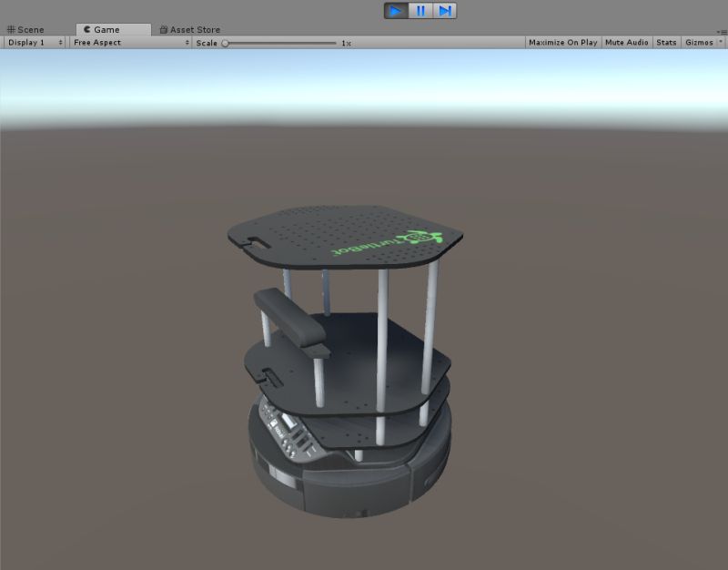
Task: Click the Game tab camera icon
Action: pos(86,28)
